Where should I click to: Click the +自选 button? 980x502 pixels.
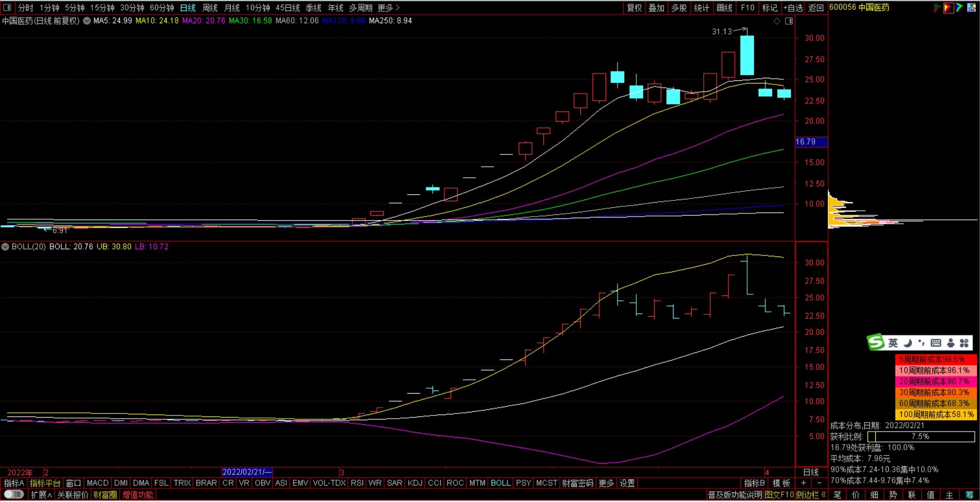pos(793,8)
